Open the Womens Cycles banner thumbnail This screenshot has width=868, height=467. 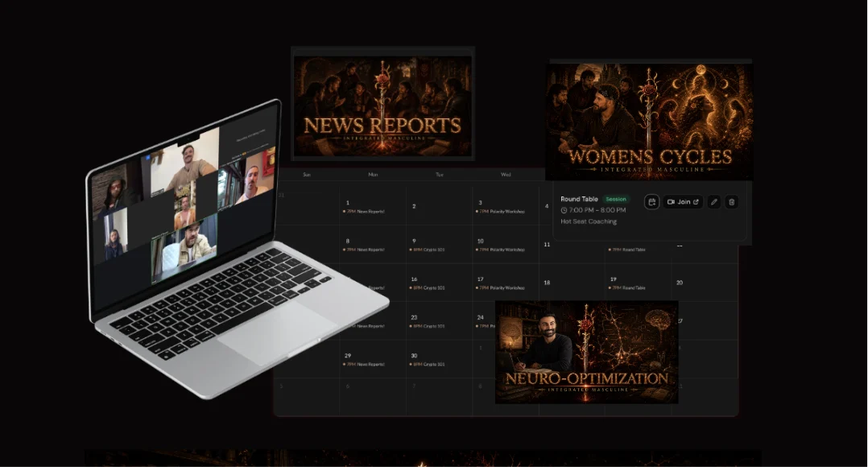click(x=649, y=121)
